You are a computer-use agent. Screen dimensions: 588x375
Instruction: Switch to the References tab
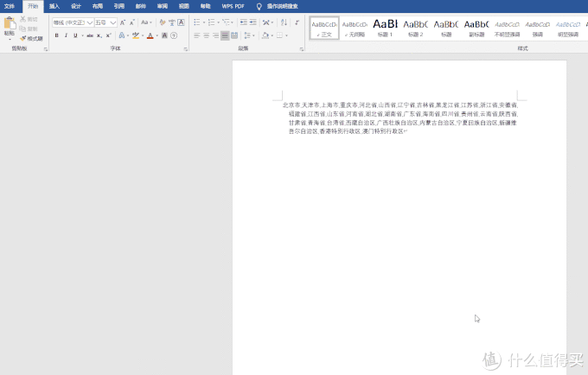[x=119, y=6]
